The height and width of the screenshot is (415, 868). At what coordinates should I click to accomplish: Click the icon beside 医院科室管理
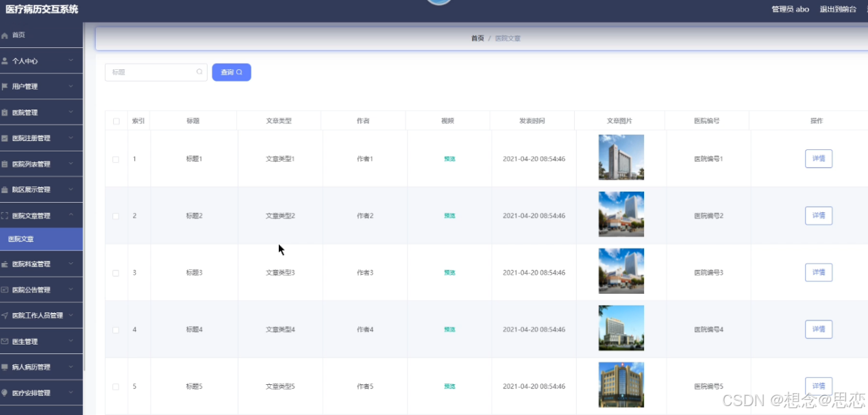click(x=5, y=264)
